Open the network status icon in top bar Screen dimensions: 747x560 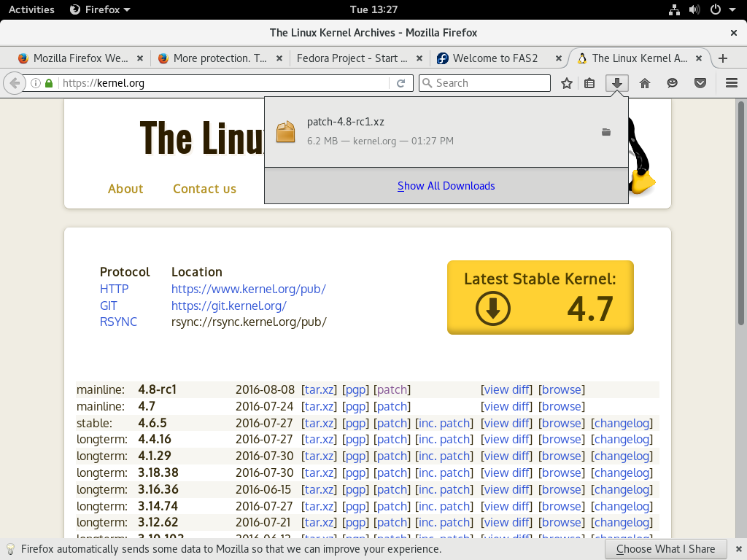coord(674,9)
